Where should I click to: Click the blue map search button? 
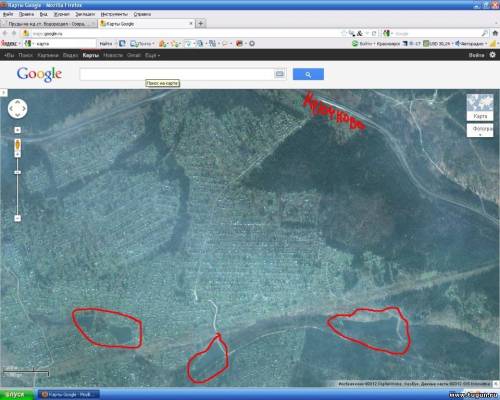pyautogui.click(x=308, y=74)
